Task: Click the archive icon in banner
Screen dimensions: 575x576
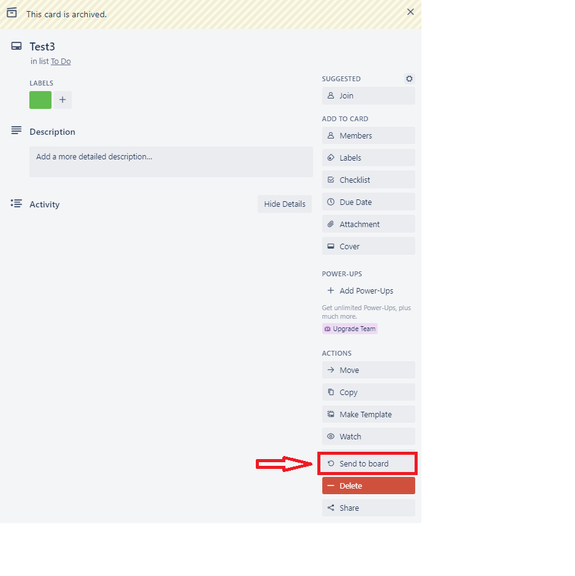Action: [x=12, y=12]
